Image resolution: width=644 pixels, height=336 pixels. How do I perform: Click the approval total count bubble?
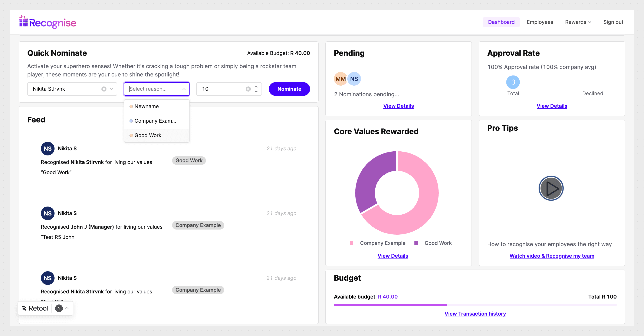coord(513,82)
